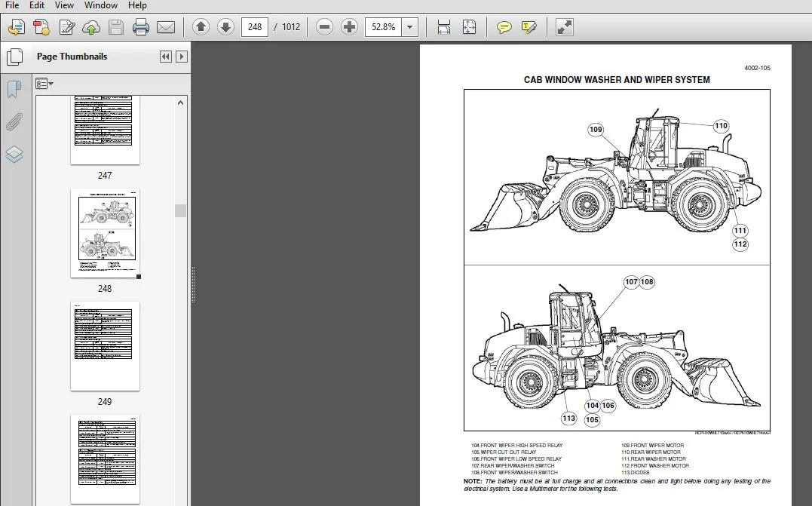Click the fit one full page icon
Image resolution: width=812 pixels, height=506 pixels.
click(x=469, y=27)
